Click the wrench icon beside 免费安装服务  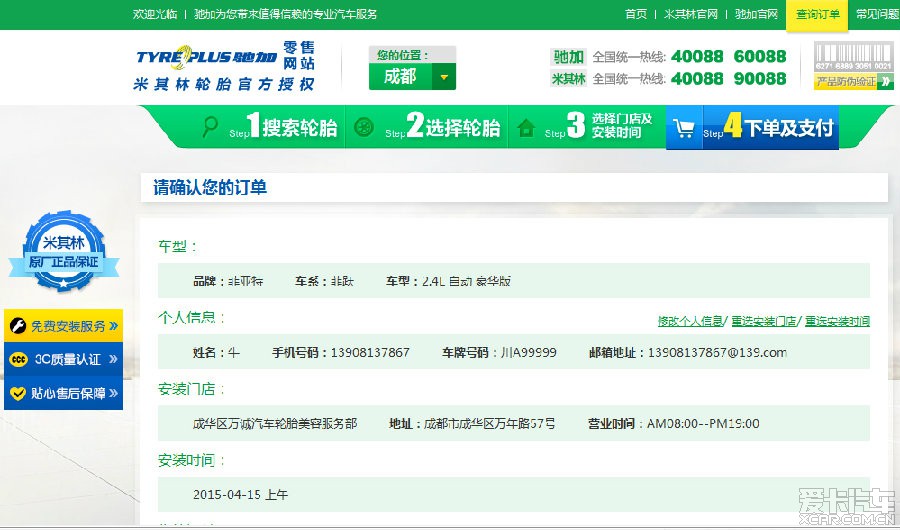pyautogui.click(x=18, y=326)
